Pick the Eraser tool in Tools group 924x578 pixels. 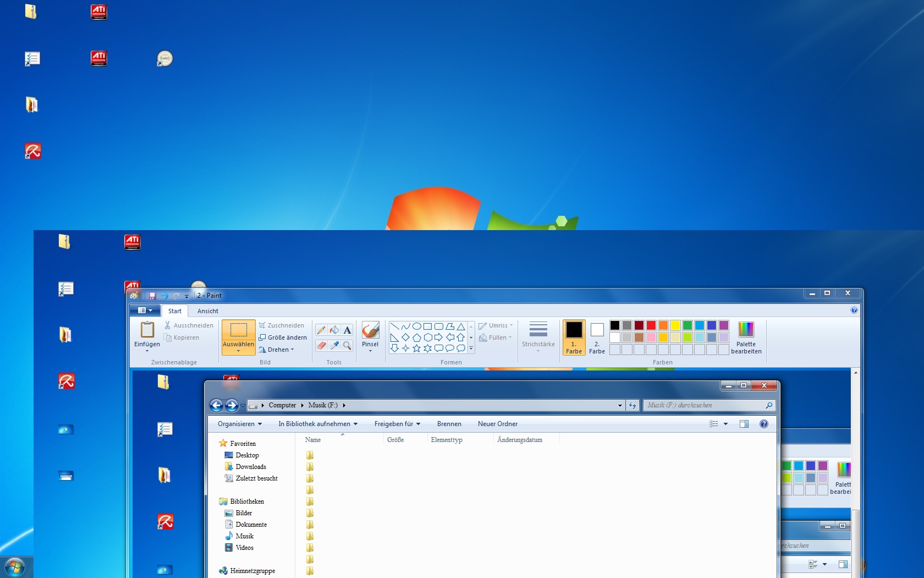coord(321,346)
